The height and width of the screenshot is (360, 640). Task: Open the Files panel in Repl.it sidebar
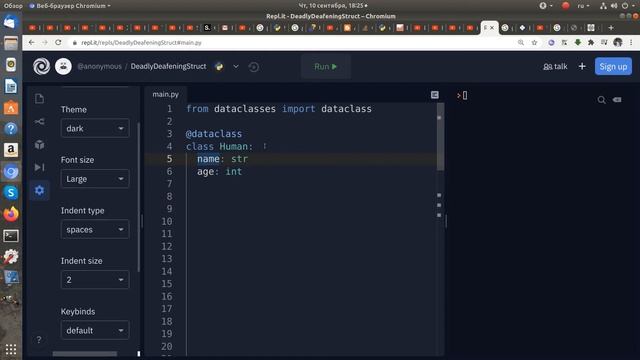click(x=39, y=98)
